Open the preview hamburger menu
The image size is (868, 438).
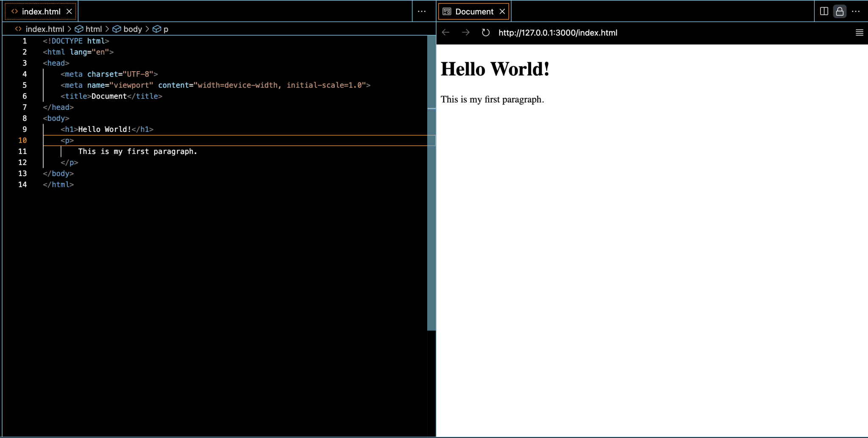[859, 33]
